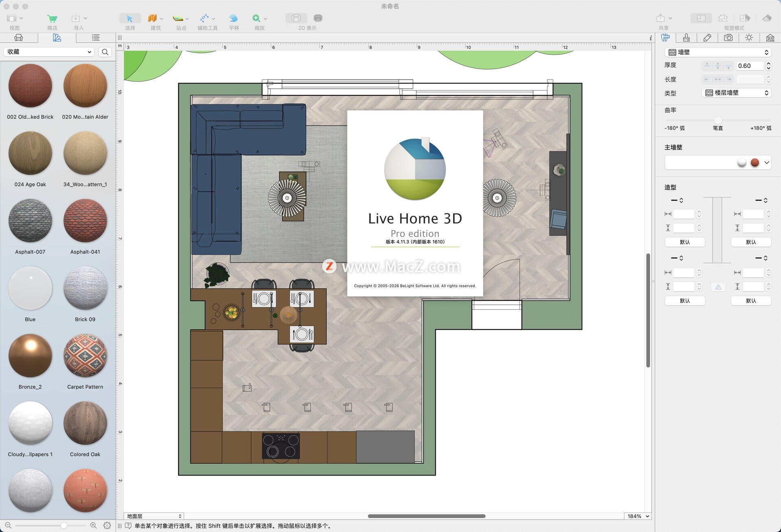The width and height of the screenshot is (781, 532).
Task: Expand the 收藏 library category dropdown
Action: (49, 52)
